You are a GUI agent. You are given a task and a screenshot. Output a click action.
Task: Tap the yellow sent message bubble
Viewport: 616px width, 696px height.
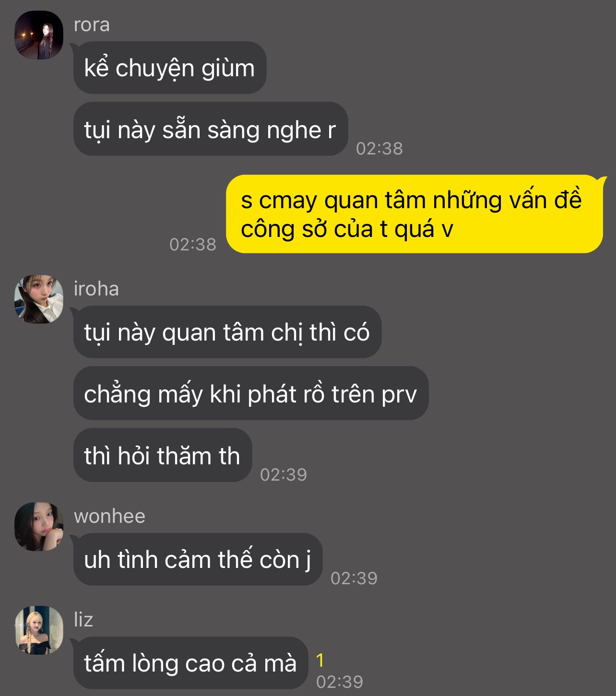pyautogui.click(x=415, y=214)
